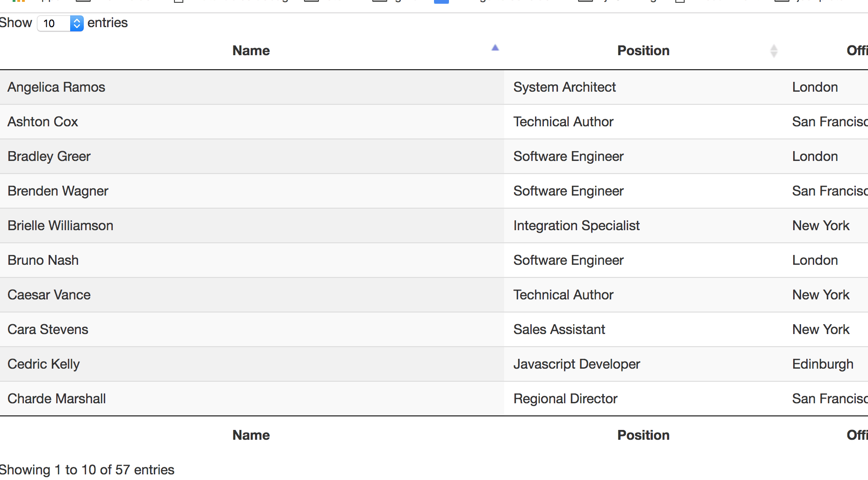Select the Charde Marshall name cell
The image size is (868, 480).
(57, 399)
